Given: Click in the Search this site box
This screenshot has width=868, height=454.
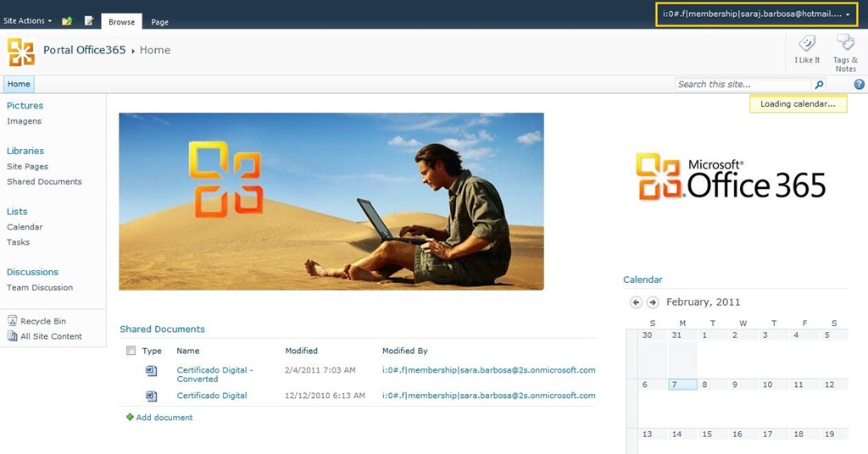Looking at the screenshot, I should coord(743,85).
